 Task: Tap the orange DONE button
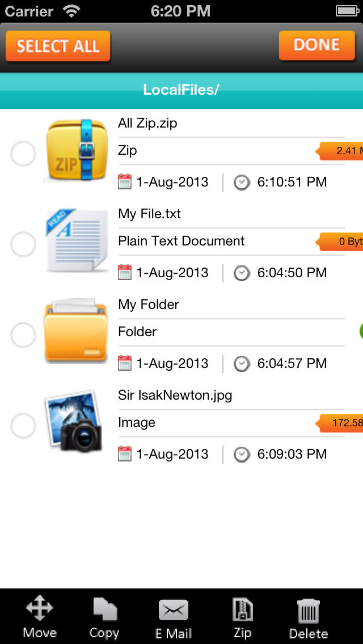(316, 45)
